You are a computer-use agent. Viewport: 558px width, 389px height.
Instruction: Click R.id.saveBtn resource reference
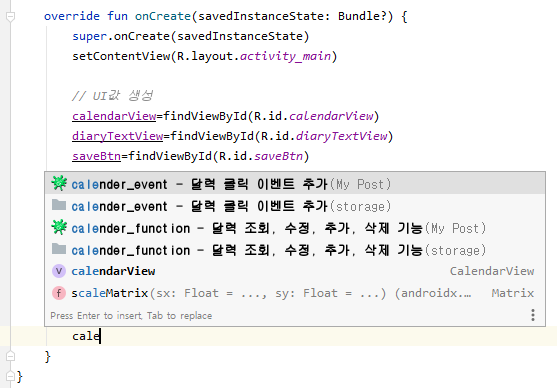click(x=261, y=156)
